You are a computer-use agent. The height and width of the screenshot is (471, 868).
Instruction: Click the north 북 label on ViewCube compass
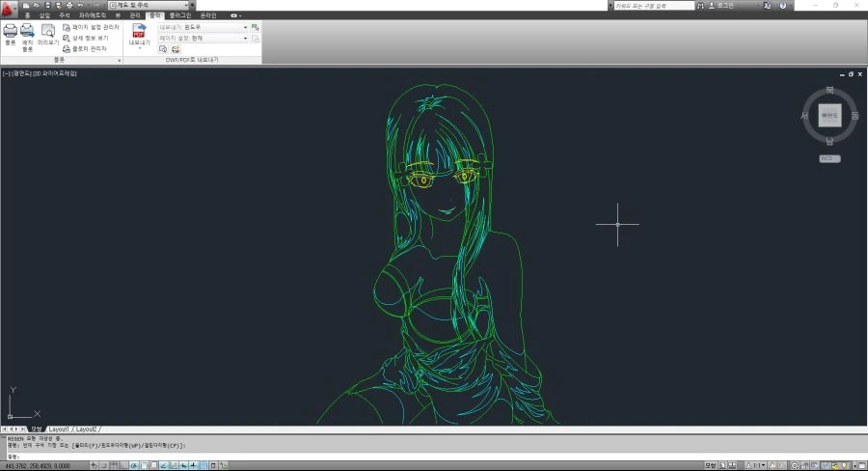[x=829, y=90]
